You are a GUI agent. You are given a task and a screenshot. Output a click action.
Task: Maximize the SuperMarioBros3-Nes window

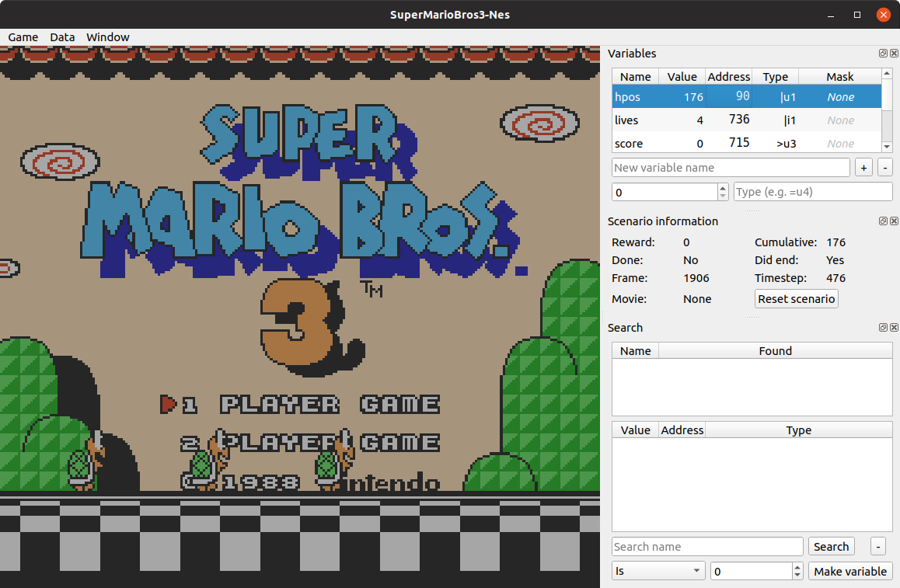click(857, 15)
